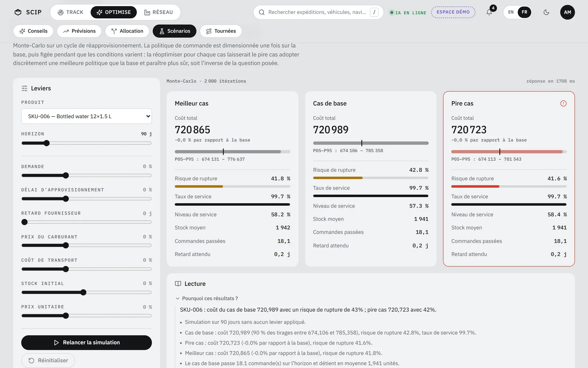
Task: Open the notifications bell
Action: tap(489, 12)
